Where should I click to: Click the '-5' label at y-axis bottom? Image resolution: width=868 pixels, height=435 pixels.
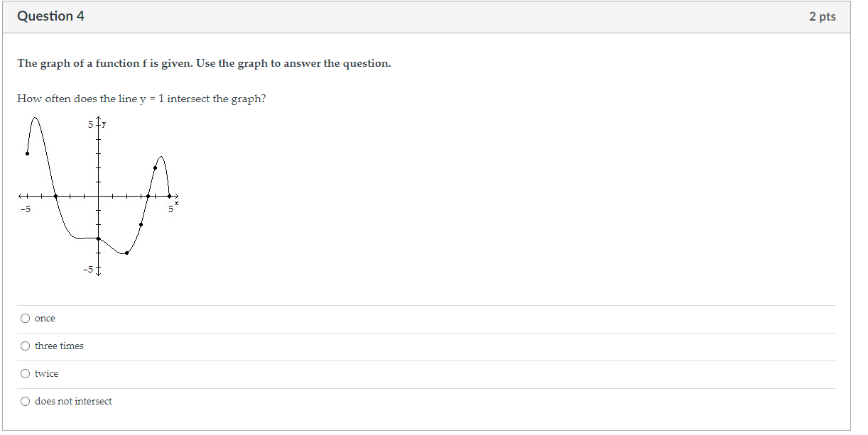pyautogui.click(x=87, y=270)
